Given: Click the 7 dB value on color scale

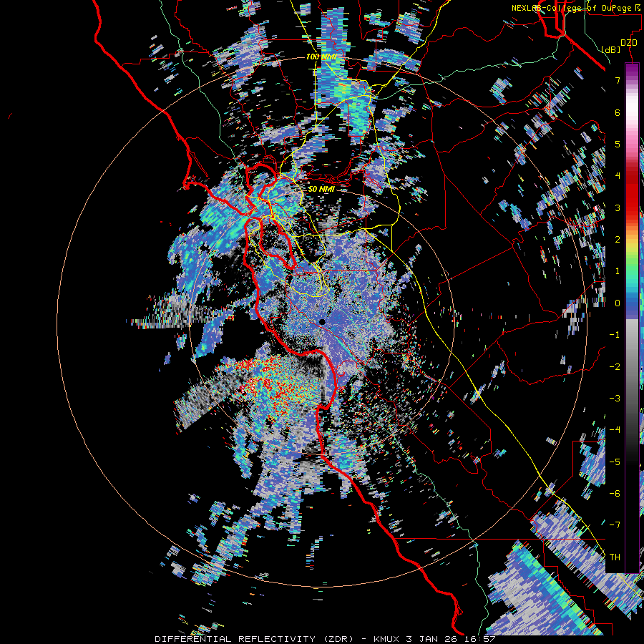Looking at the screenshot, I should [618, 80].
